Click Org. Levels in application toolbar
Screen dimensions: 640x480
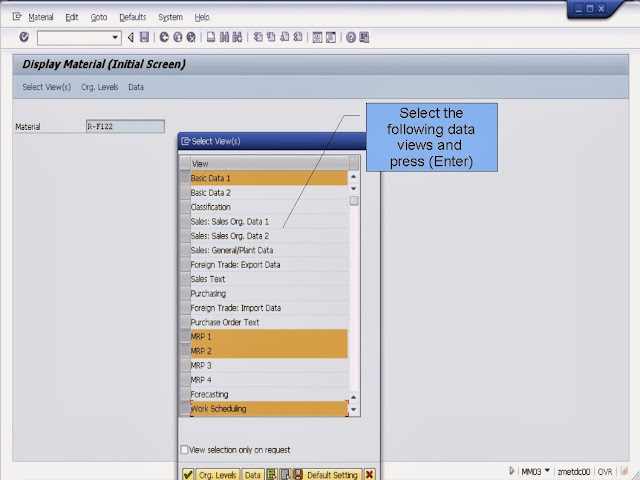(x=99, y=87)
